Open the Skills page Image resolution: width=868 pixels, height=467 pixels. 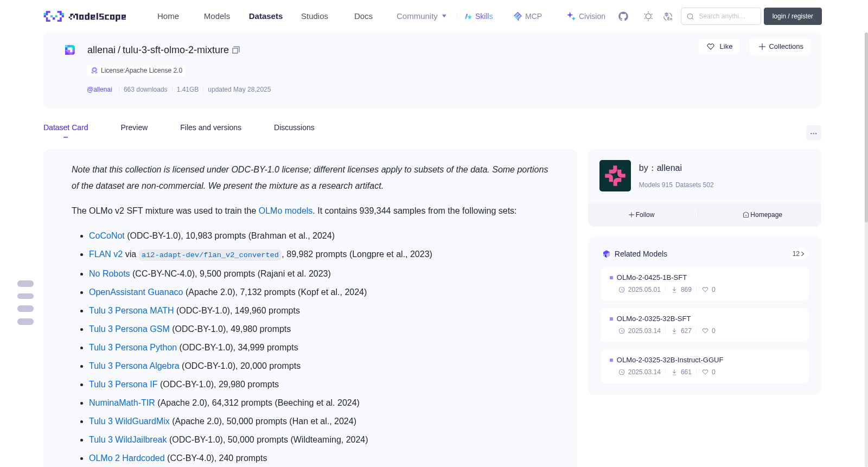478,16
